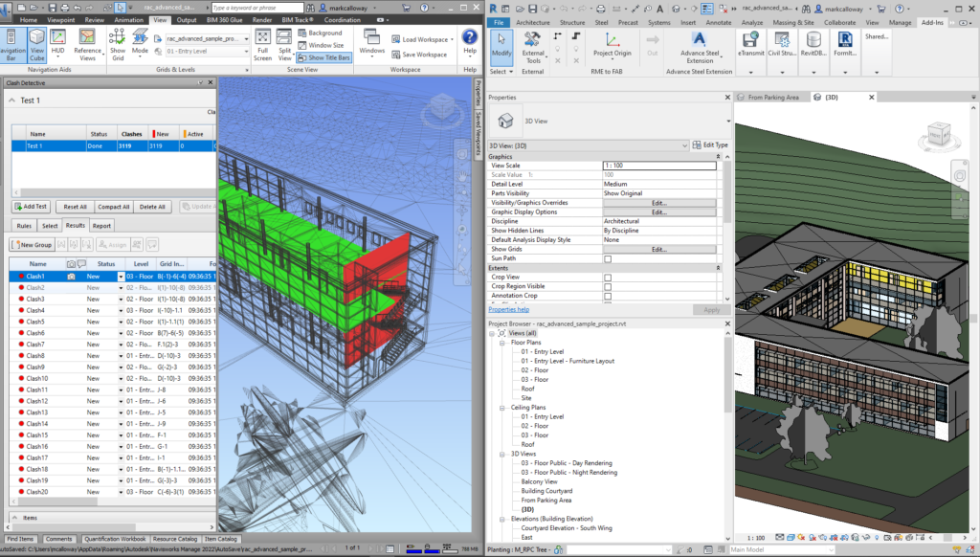Viewport: 980px width, 557px height.
Task: Open External Tools in Revit Add-Ins
Action: [x=533, y=48]
